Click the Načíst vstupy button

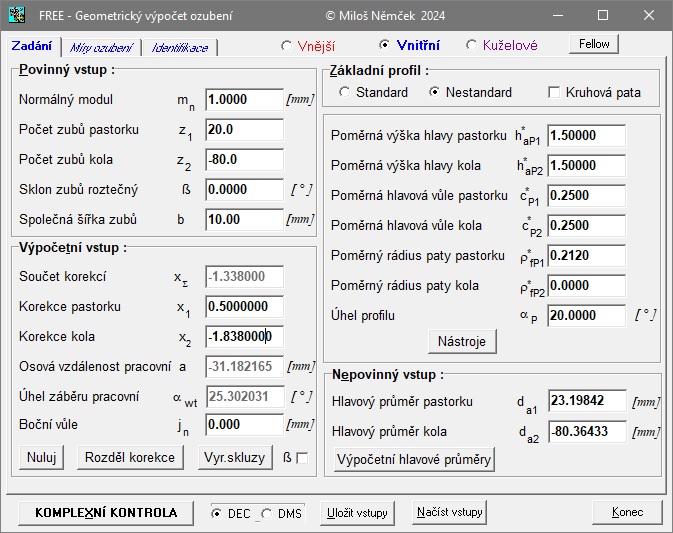[x=449, y=512]
